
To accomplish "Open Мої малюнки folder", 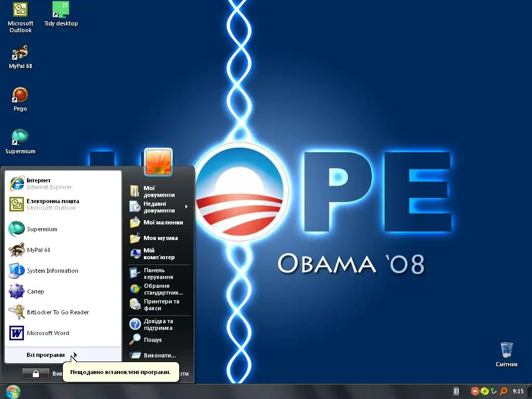I will click(159, 222).
